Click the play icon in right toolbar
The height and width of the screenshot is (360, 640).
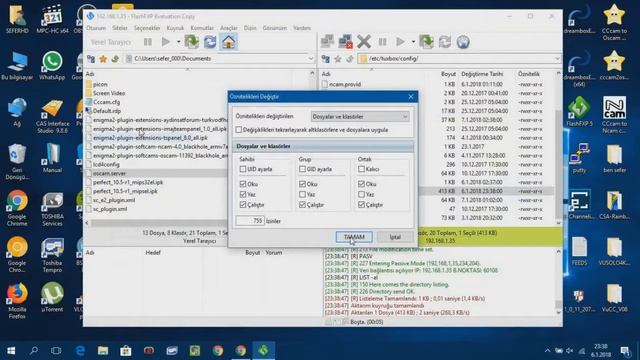[400, 42]
